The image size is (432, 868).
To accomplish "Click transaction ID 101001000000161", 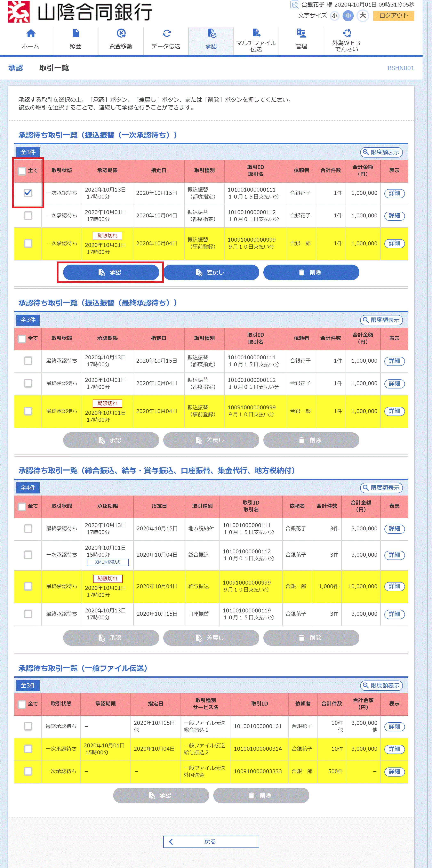I will tap(258, 726).
